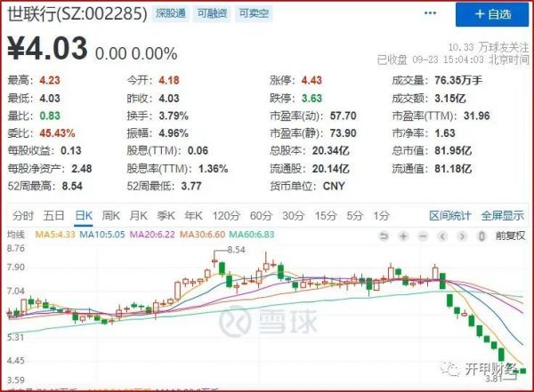Shift chart right with the right chevron

(x=462, y=236)
